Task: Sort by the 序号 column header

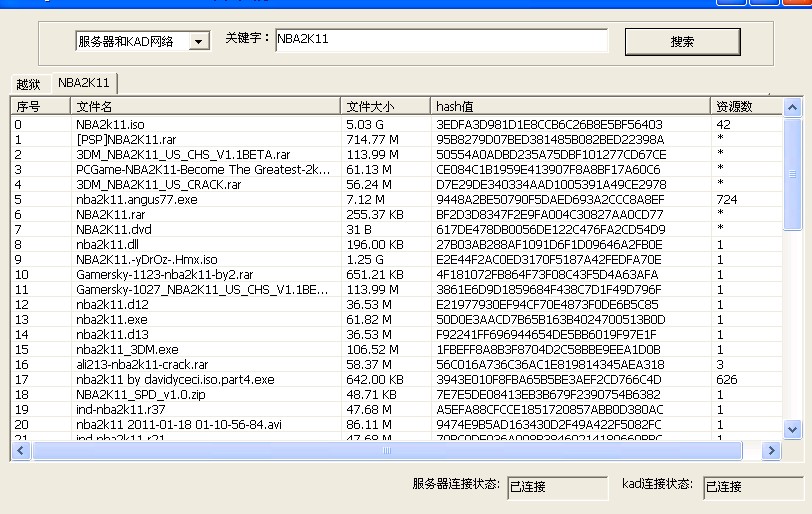Action: tap(40, 106)
